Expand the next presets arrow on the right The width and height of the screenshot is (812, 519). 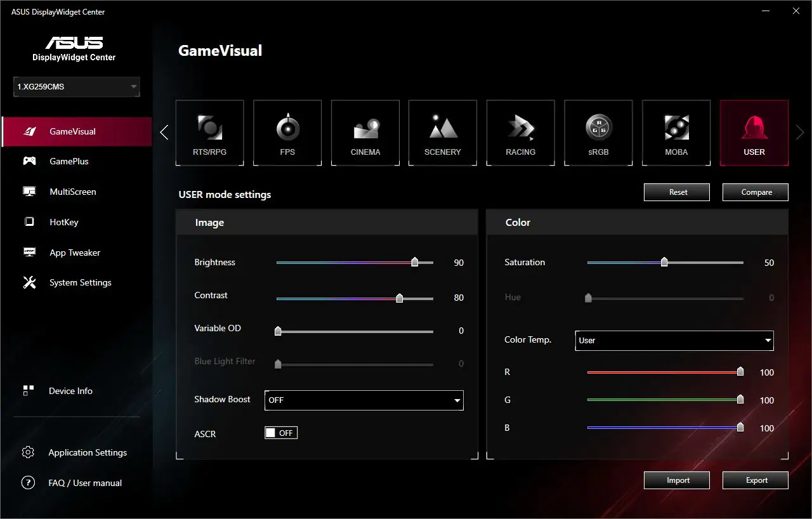(x=799, y=132)
